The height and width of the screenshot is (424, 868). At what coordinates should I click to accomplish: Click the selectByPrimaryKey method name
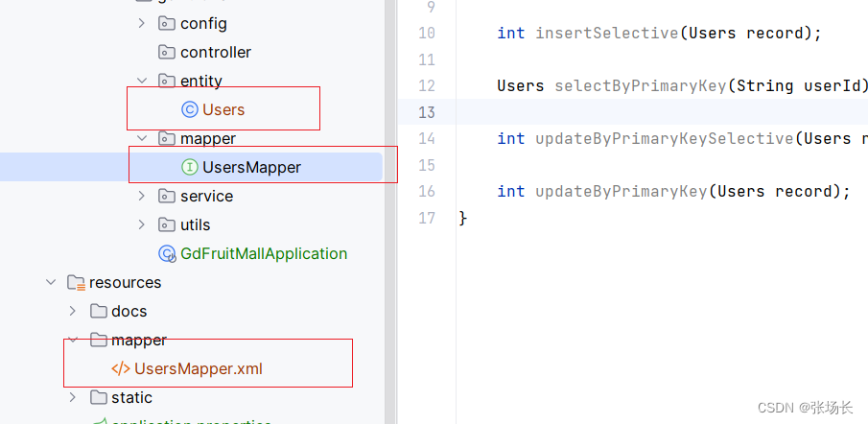pyautogui.click(x=641, y=86)
